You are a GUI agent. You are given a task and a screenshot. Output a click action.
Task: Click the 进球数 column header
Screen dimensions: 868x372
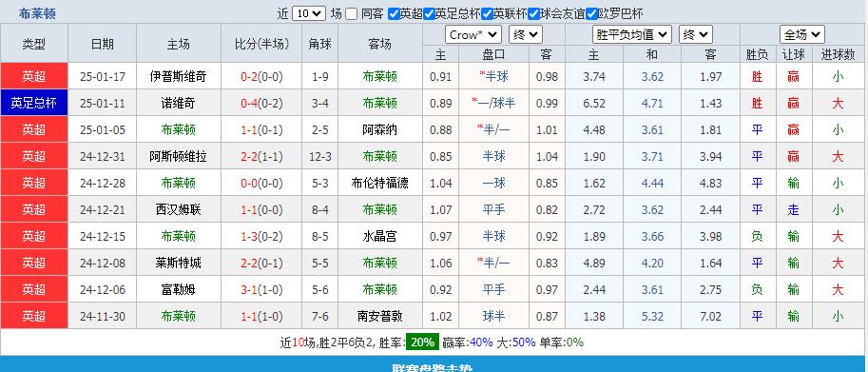pos(839,54)
